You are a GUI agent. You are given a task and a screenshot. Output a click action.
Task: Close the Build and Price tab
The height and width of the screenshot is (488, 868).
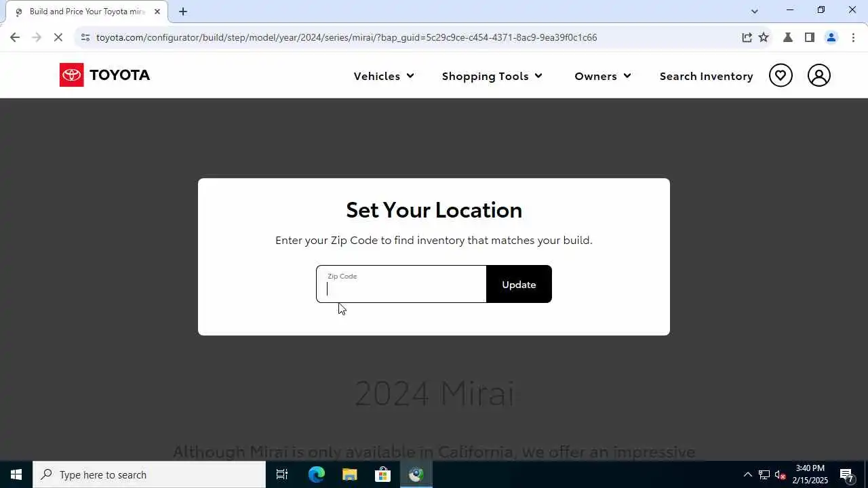click(157, 12)
